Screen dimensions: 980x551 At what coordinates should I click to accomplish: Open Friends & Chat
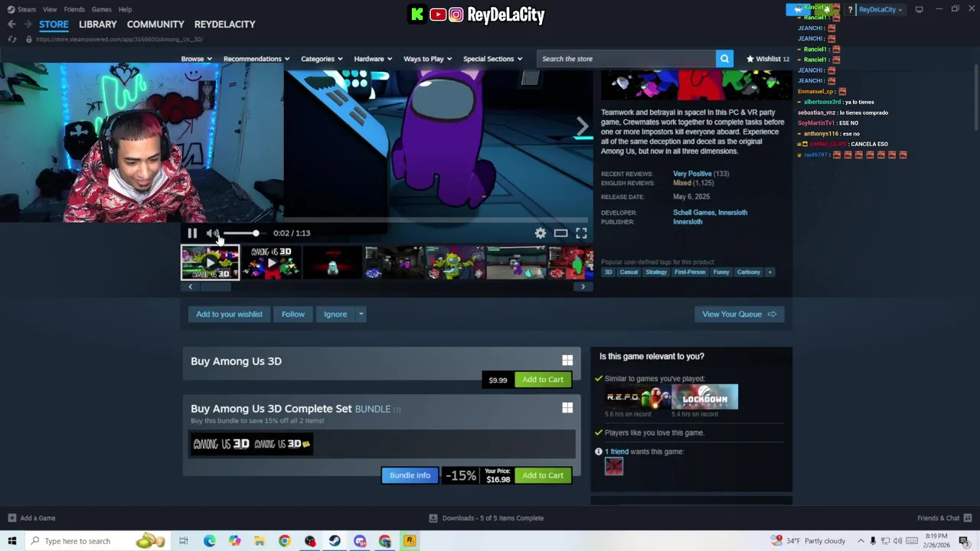pyautogui.click(x=943, y=518)
